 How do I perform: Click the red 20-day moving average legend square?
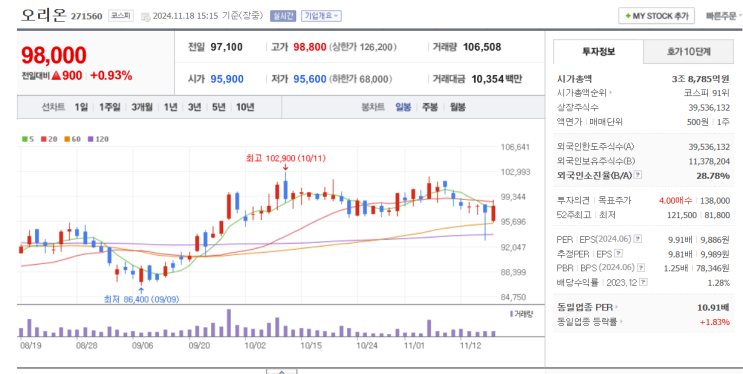[x=43, y=139]
